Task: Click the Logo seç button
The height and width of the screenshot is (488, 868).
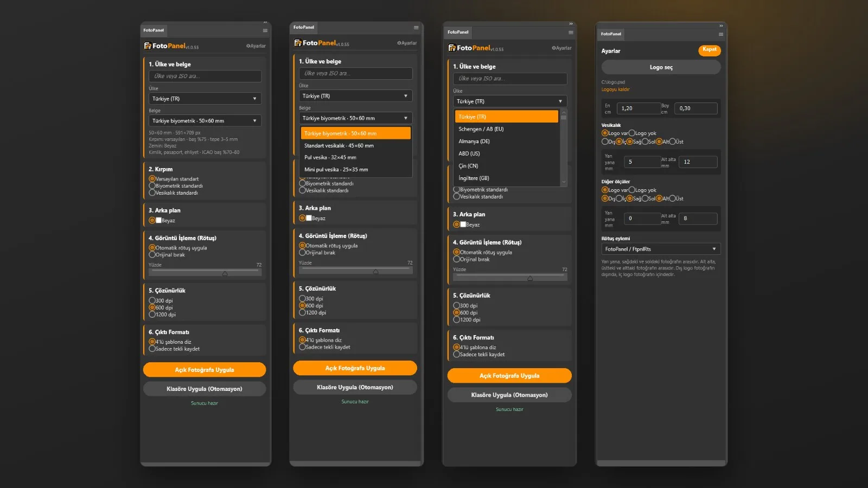Action: tap(661, 67)
